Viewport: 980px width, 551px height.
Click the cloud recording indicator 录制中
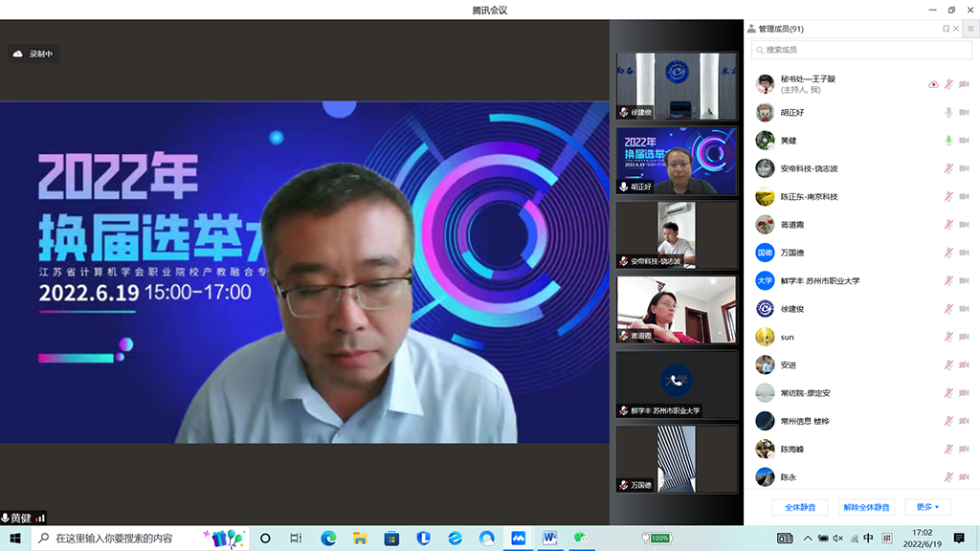click(x=33, y=55)
